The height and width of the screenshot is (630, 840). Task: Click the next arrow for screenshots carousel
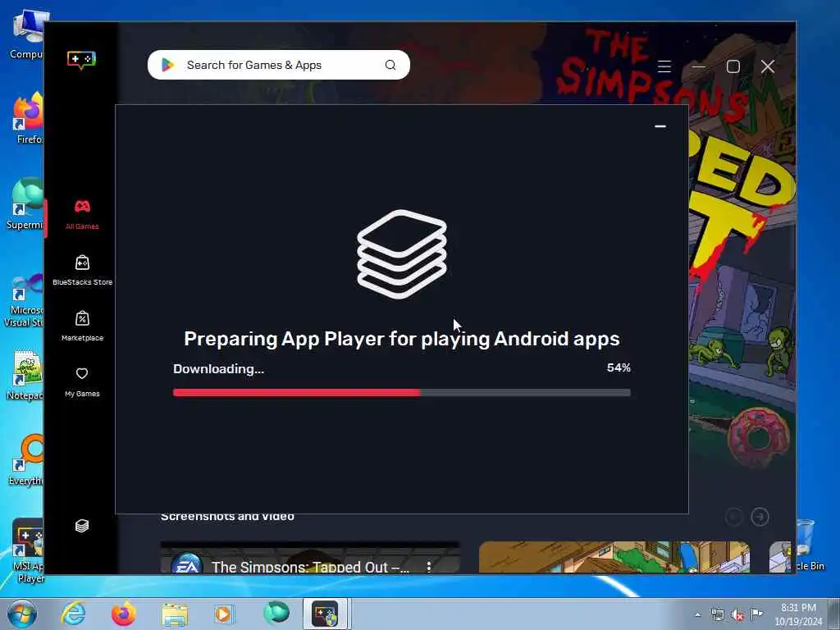point(760,517)
